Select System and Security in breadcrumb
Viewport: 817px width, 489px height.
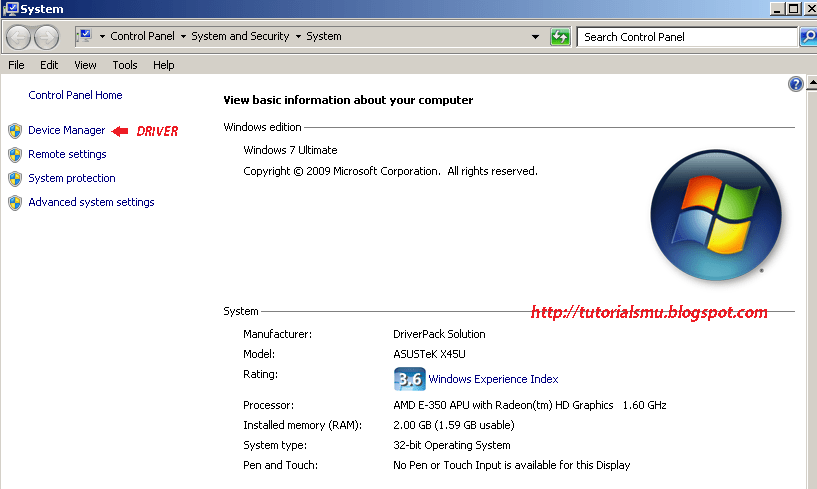click(240, 36)
